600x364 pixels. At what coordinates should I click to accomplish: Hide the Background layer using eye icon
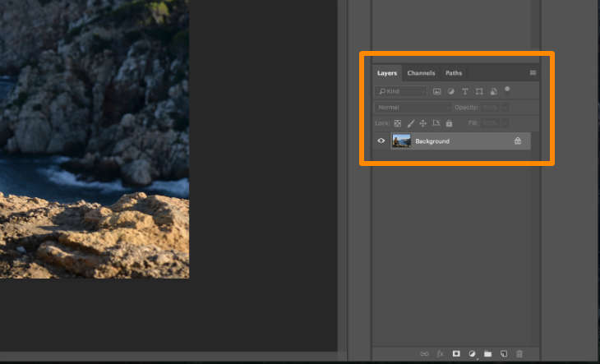tap(381, 141)
